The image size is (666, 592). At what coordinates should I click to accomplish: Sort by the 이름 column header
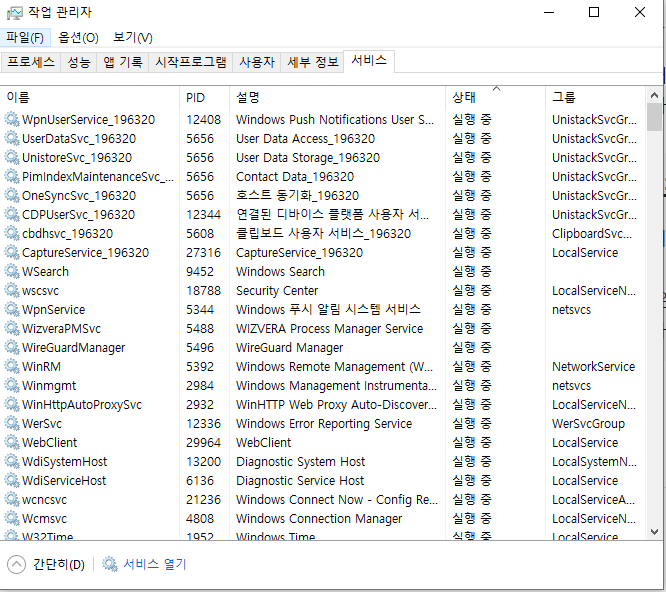pos(90,98)
